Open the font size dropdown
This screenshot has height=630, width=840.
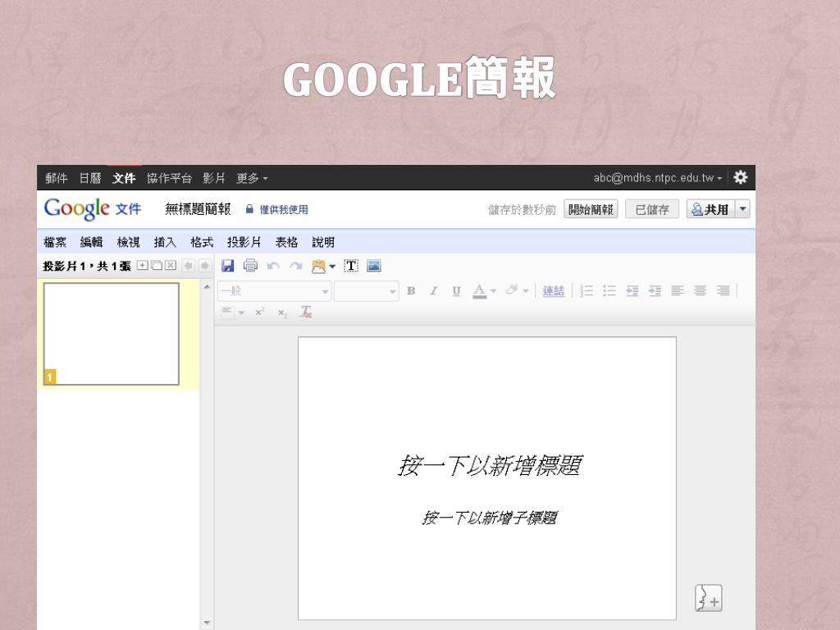click(367, 291)
